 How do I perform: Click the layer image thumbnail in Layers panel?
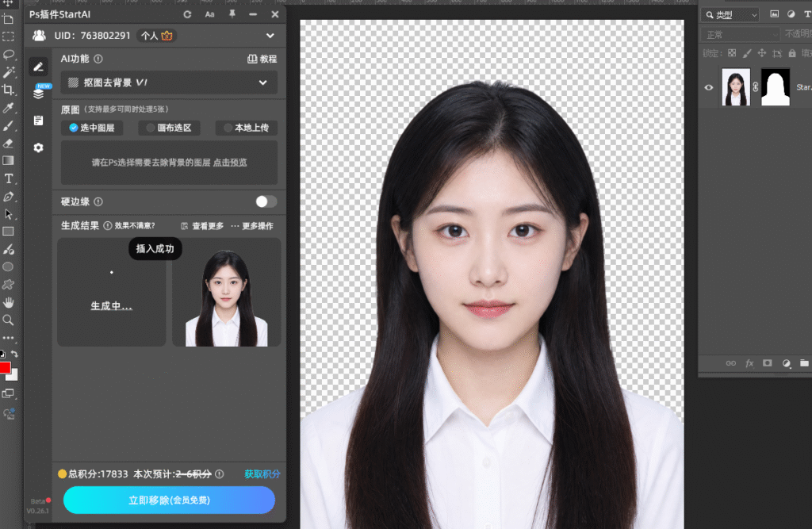click(x=736, y=87)
